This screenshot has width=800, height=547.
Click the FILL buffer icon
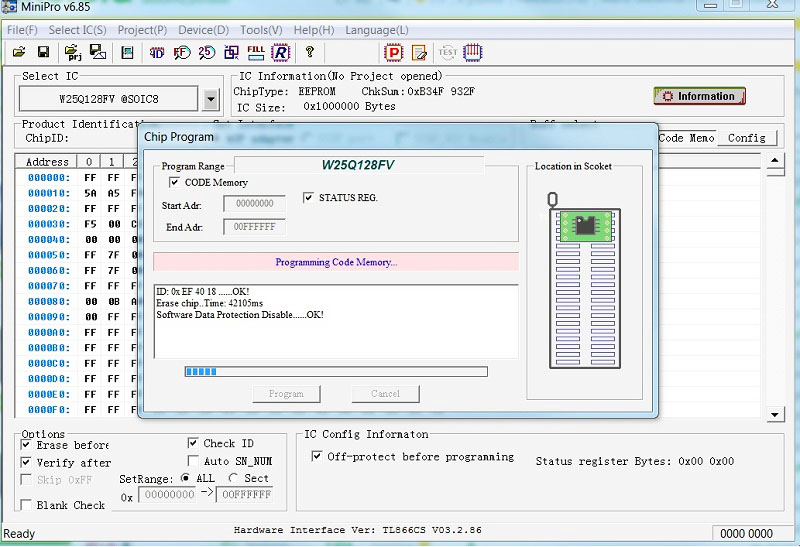point(256,53)
